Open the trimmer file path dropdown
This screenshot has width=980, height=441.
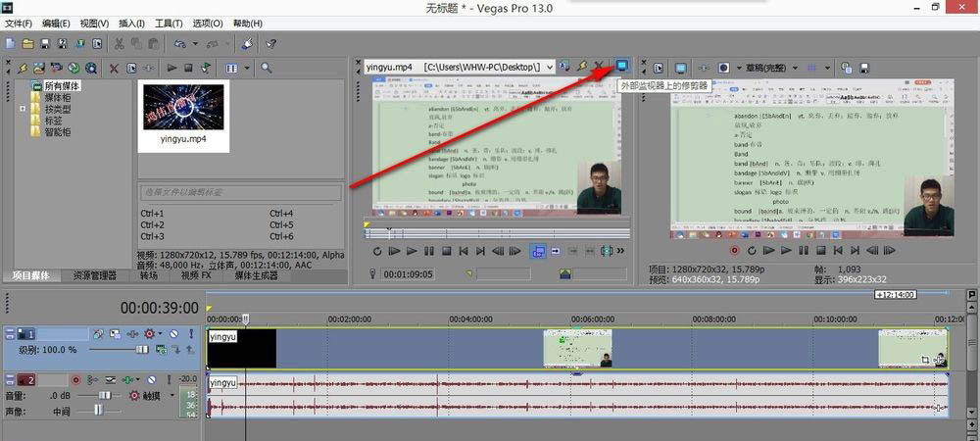549,67
